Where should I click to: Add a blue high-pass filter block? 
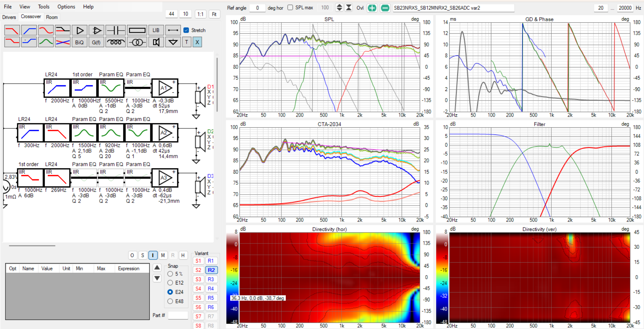[x=29, y=30]
